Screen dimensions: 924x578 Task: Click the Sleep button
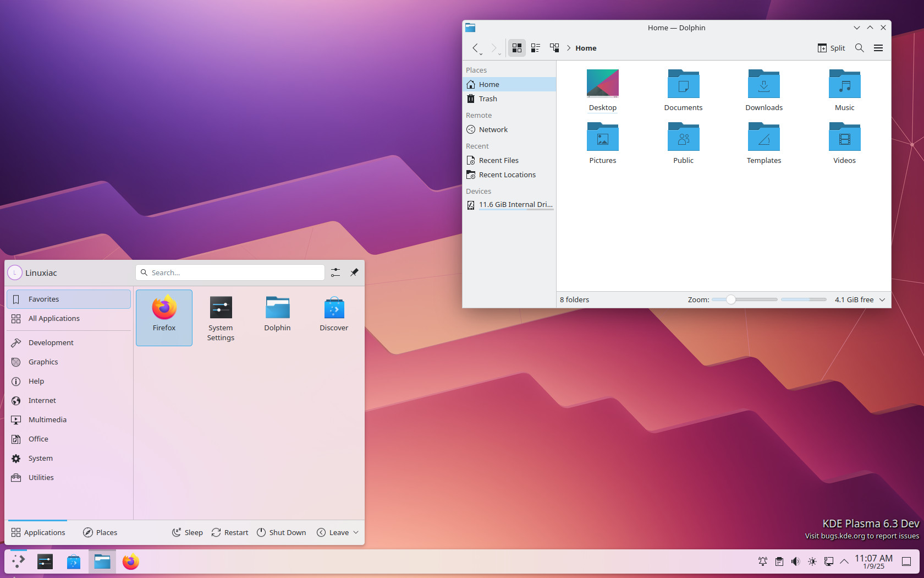pyautogui.click(x=188, y=532)
